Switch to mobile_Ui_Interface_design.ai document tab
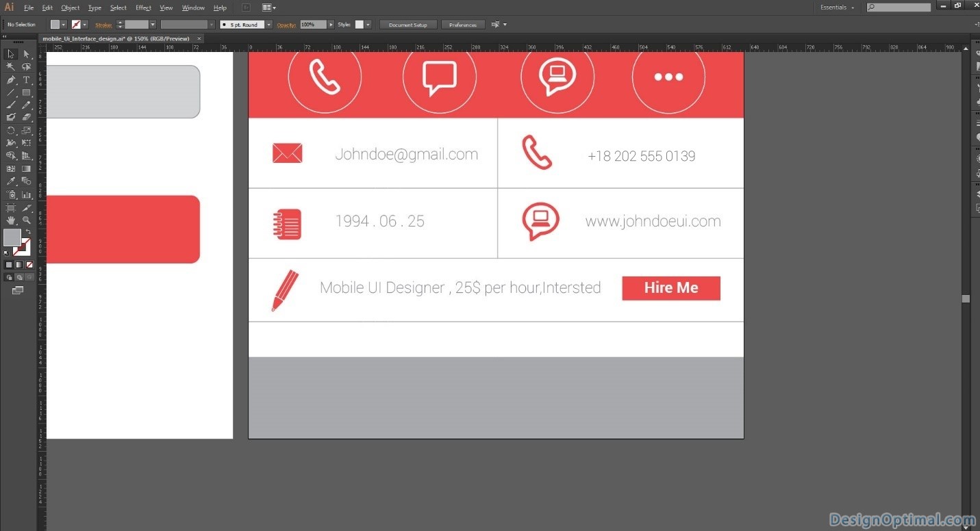The height and width of the screenshot is (531, 980). 116,38
